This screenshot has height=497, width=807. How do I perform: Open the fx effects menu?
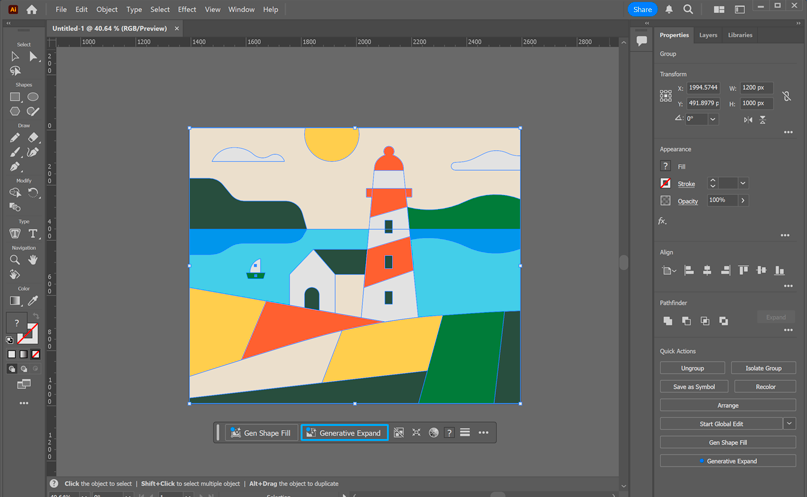[x=662, y=221]
